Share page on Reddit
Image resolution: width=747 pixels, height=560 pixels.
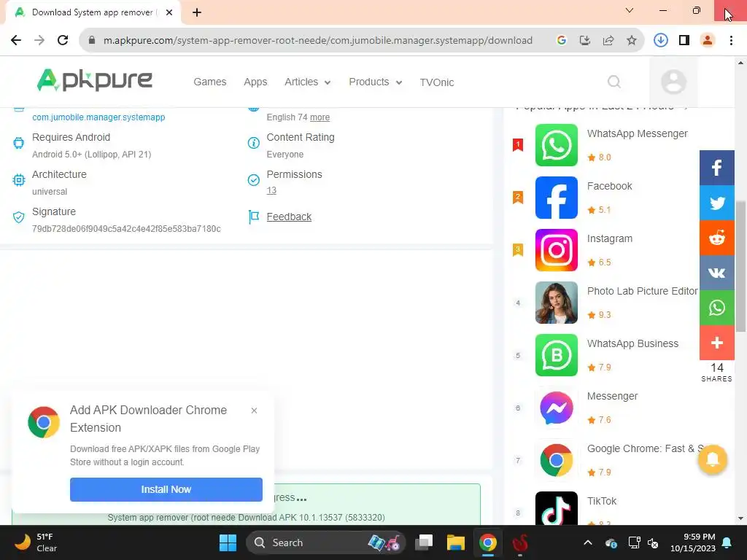click(x=716, y=238)
